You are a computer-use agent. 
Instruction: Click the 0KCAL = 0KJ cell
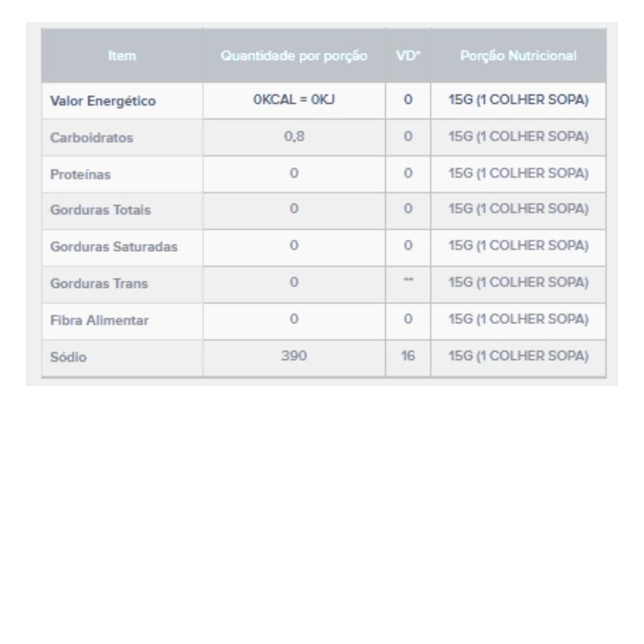(x=294, y=100)
